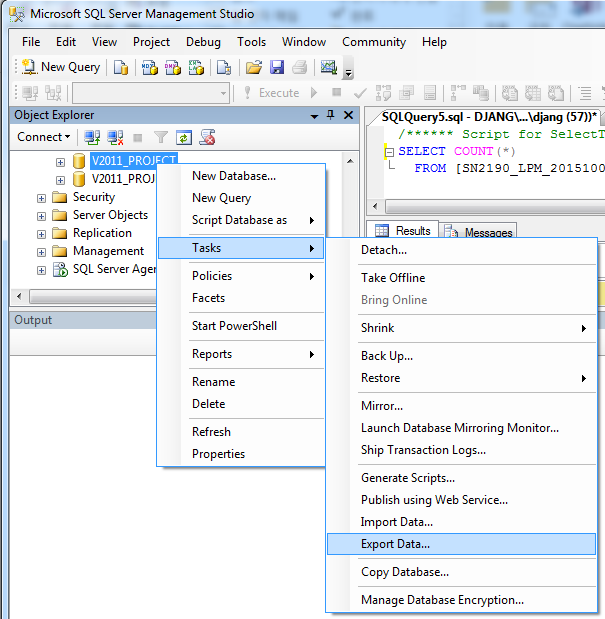Open the Community menu
605x619 pixels.
coord(374,42)
